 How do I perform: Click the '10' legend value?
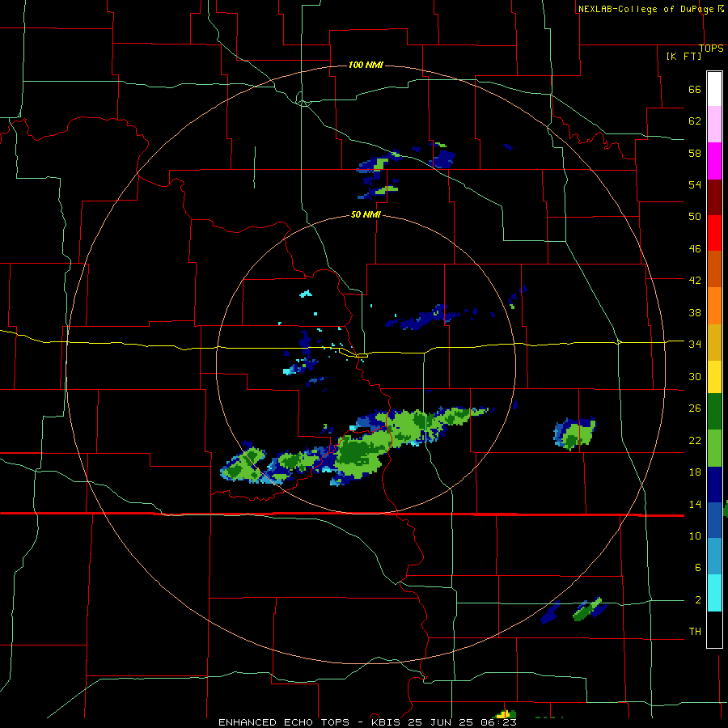tap(695, 536)
